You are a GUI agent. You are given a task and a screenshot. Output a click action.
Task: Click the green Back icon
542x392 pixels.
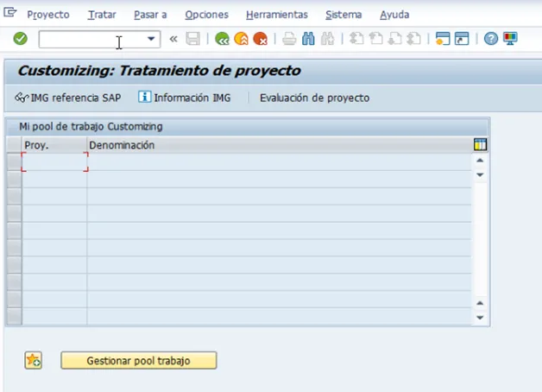tap(222, 38)
